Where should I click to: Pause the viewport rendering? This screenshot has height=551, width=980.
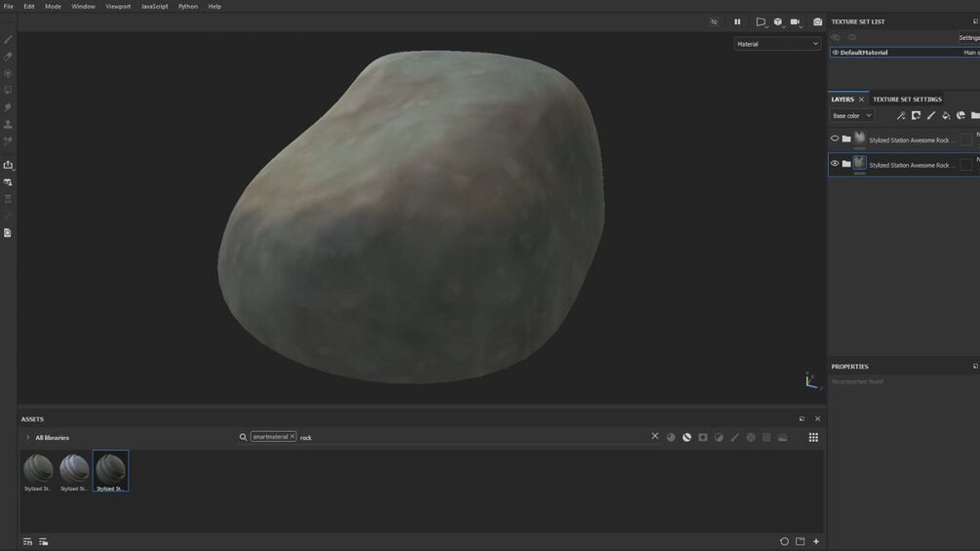[x=737, y=21]
